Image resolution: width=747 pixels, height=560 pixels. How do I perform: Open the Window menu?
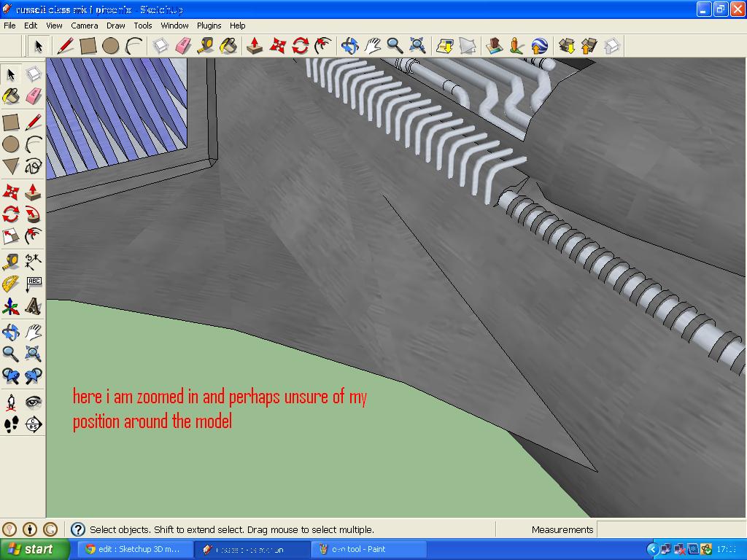pos(174,26)
